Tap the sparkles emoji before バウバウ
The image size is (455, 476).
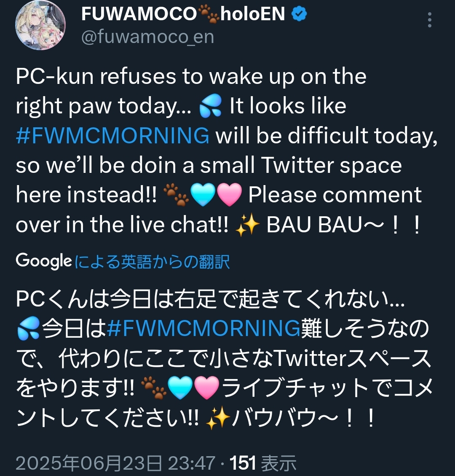[218, 418]
